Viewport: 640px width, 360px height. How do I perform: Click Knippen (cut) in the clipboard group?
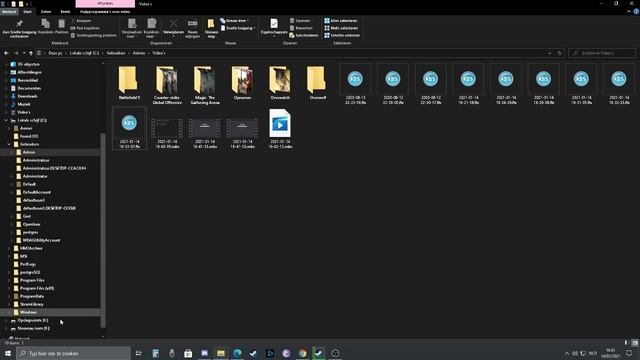coord(81,20)
